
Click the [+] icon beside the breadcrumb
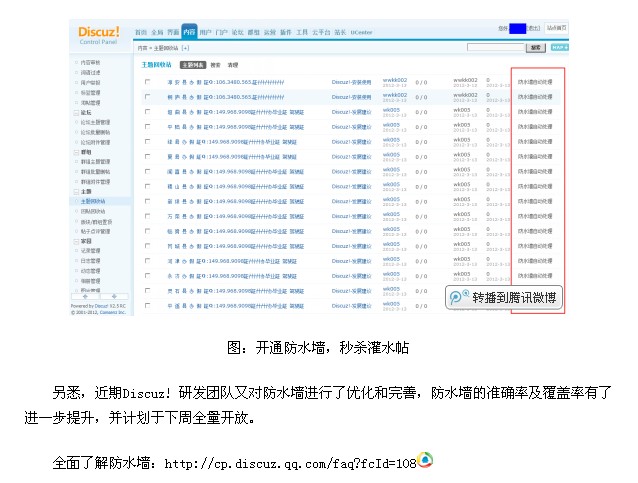tap(185, 48)
